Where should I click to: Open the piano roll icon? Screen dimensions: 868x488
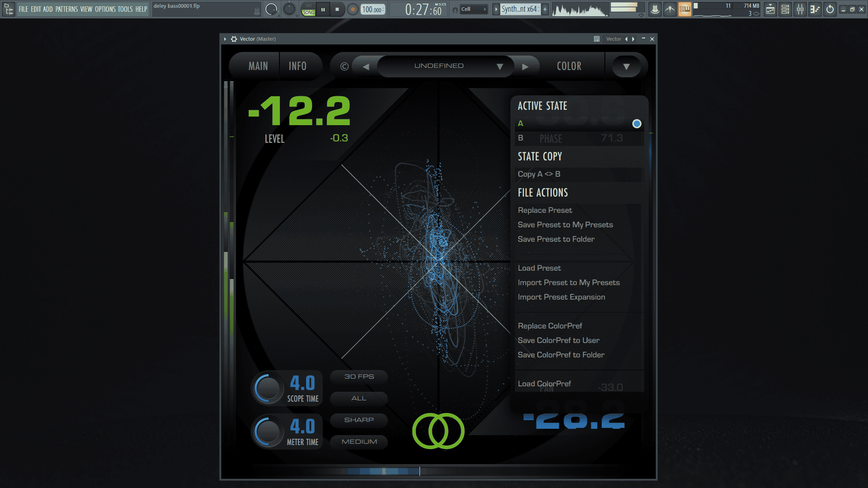(815, 9)
